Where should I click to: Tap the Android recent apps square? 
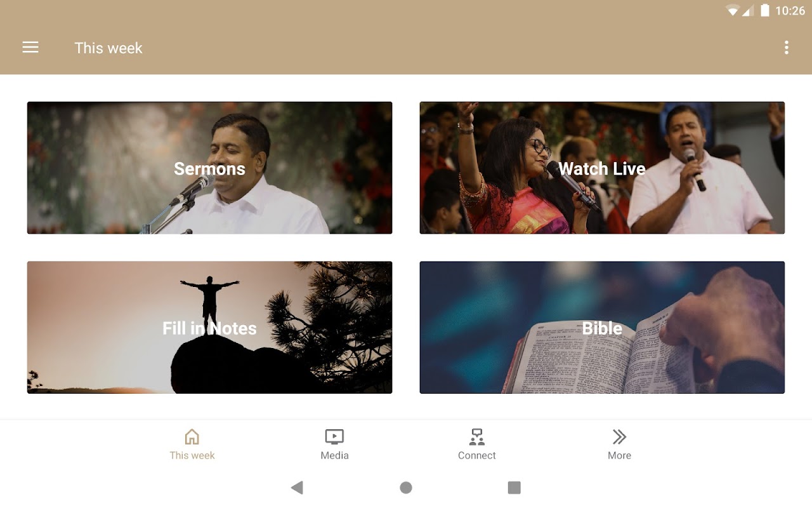point(514,488)
